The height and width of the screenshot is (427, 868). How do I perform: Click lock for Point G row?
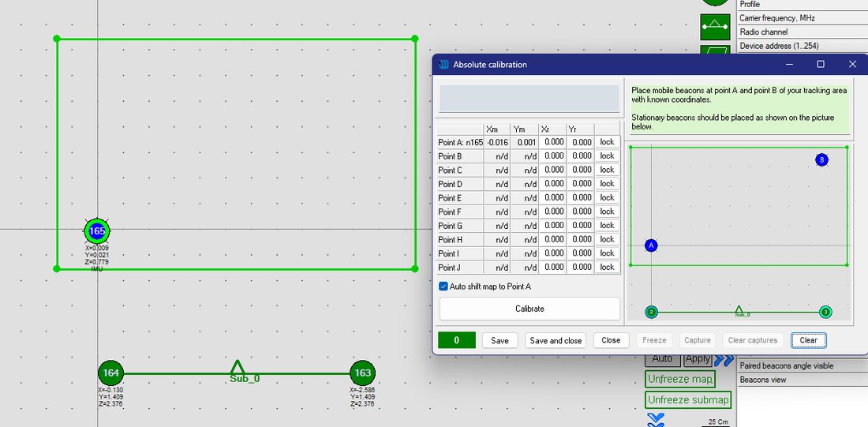tap(608, 225)
